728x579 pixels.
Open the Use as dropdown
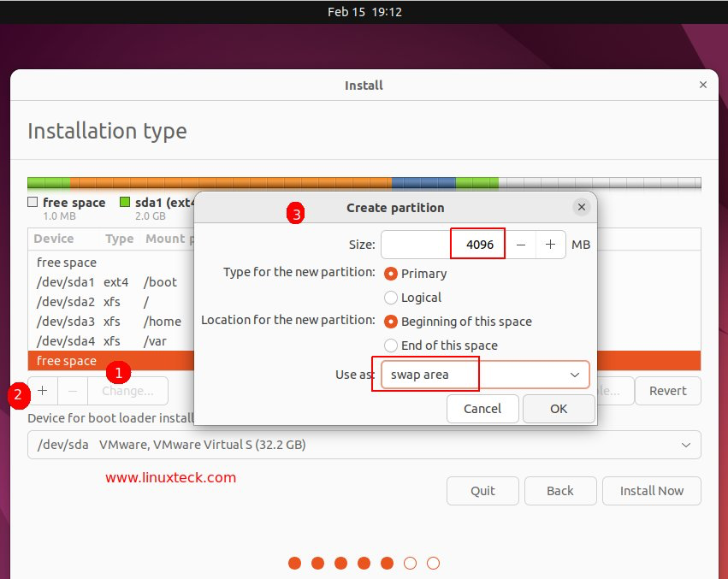point(484,375)
